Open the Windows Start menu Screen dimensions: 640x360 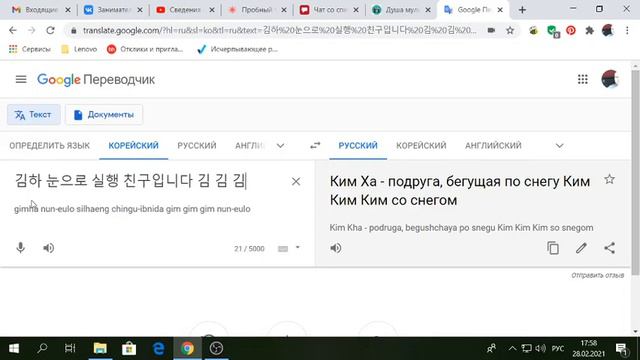(14, 348)
